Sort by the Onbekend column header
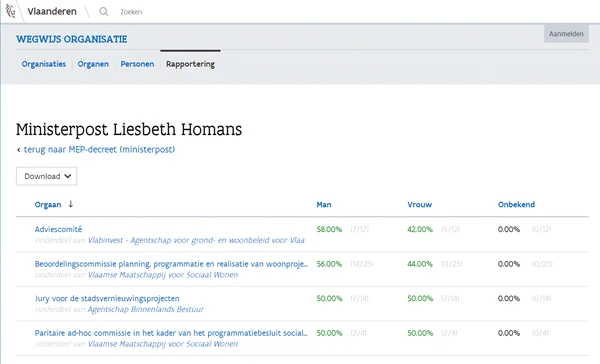Screen dimensions: 600x364 516,204
